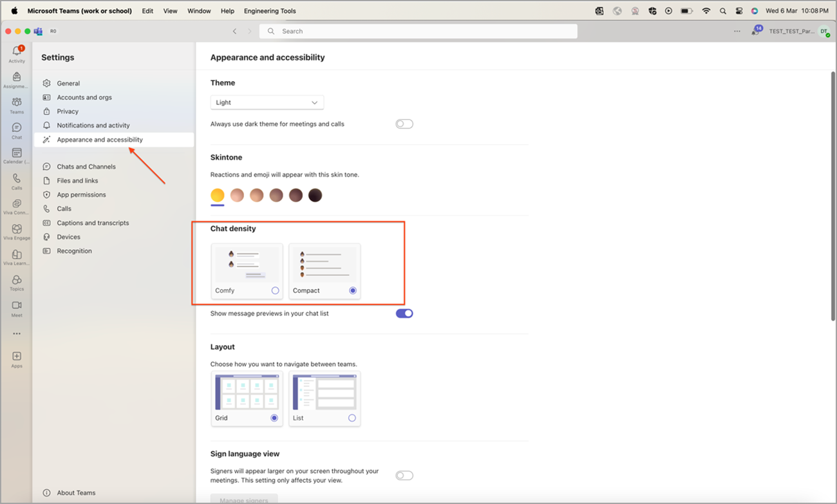The image size is (837, 504).
Task: Open the Edit menu
Action: [x=147, y=11]
